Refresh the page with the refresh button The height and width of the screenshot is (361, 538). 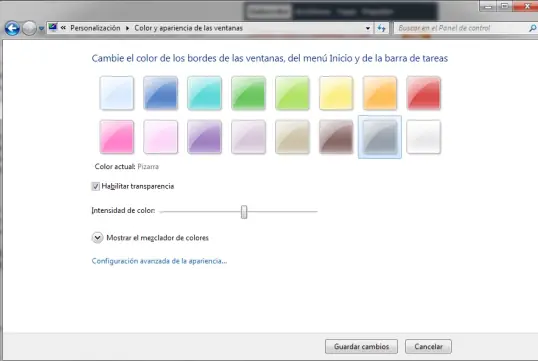[x=382, y=28]
